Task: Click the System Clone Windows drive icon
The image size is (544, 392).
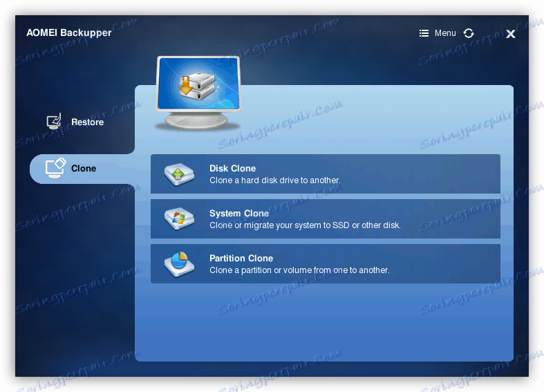Action: point(179,219)
